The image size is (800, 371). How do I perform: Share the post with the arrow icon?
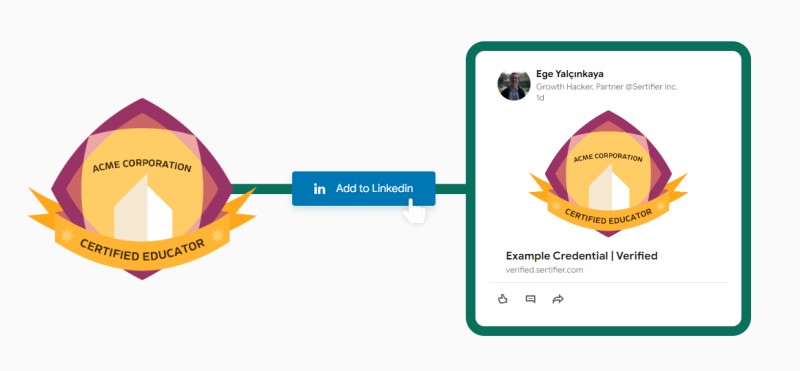(x=558, y=299)
